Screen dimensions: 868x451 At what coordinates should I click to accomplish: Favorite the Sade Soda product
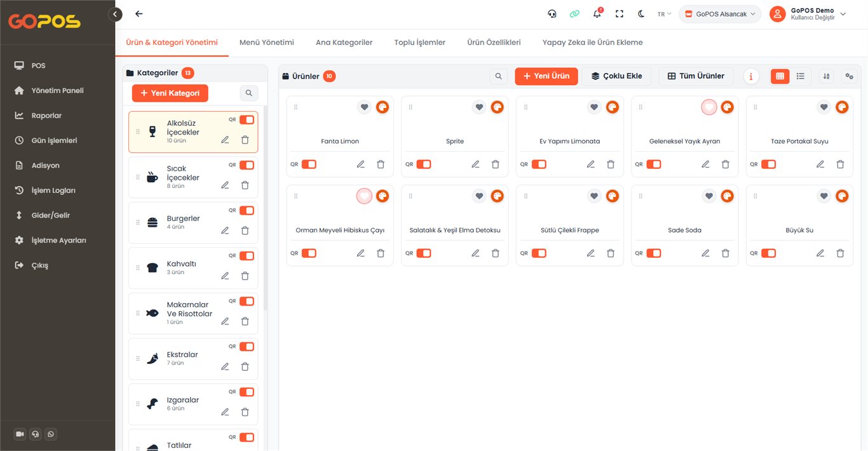(709, 196)
